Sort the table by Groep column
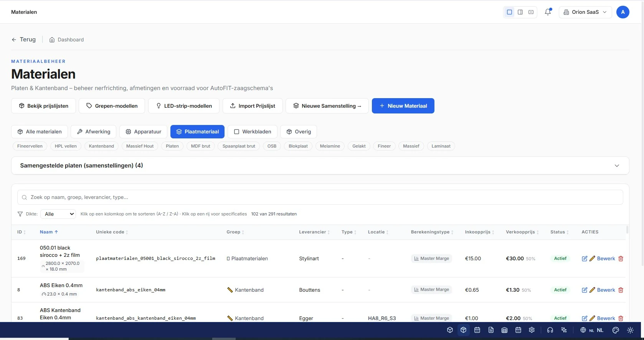This screenshot has height=340, width=644. coord(235,232)
